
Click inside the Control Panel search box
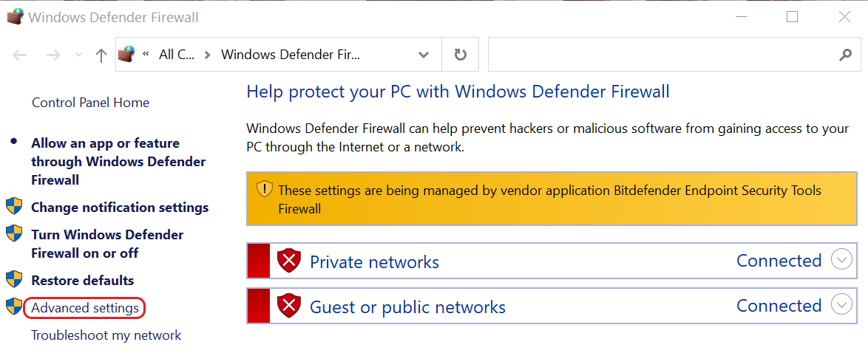(662, 55)
